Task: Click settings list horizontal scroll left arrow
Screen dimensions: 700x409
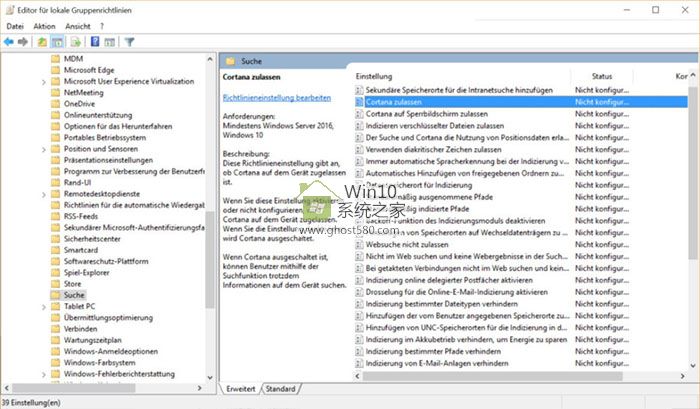Action: coord(357,376)
